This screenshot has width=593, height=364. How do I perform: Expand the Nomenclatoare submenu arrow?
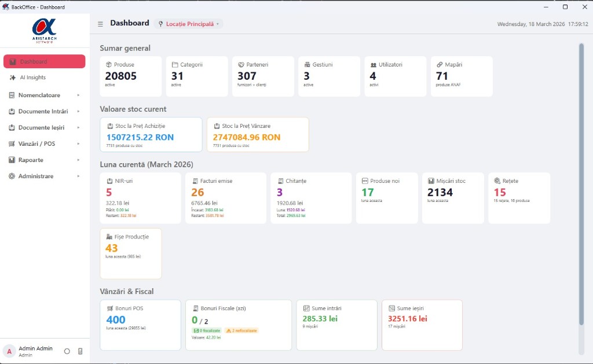78,95
